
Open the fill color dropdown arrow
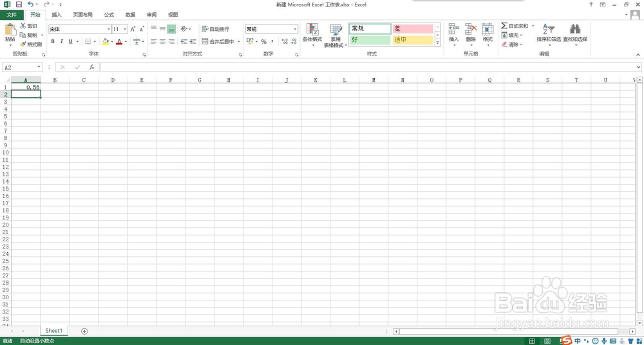[x=112, y=41]
